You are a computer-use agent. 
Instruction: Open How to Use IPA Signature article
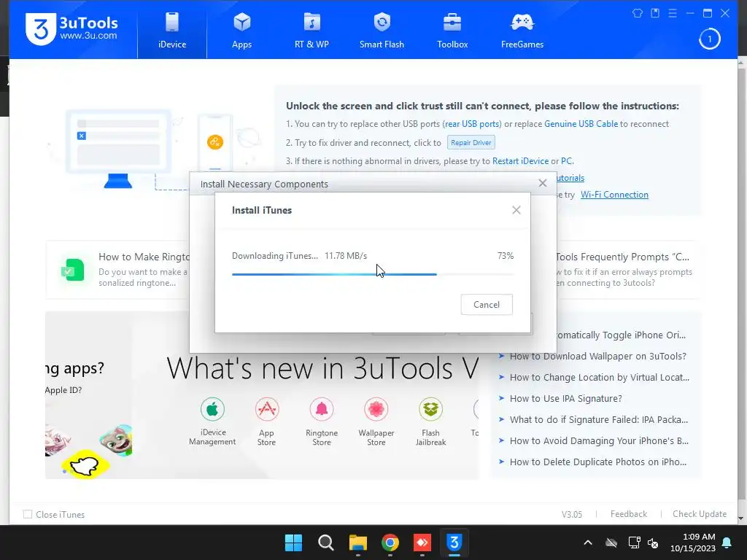[x=565, y=399]
